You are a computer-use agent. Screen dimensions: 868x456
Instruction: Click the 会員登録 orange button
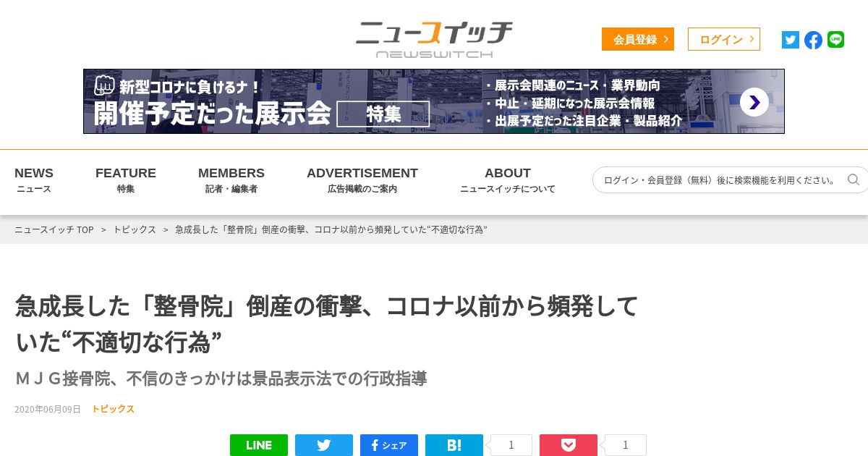coord(638,39)
